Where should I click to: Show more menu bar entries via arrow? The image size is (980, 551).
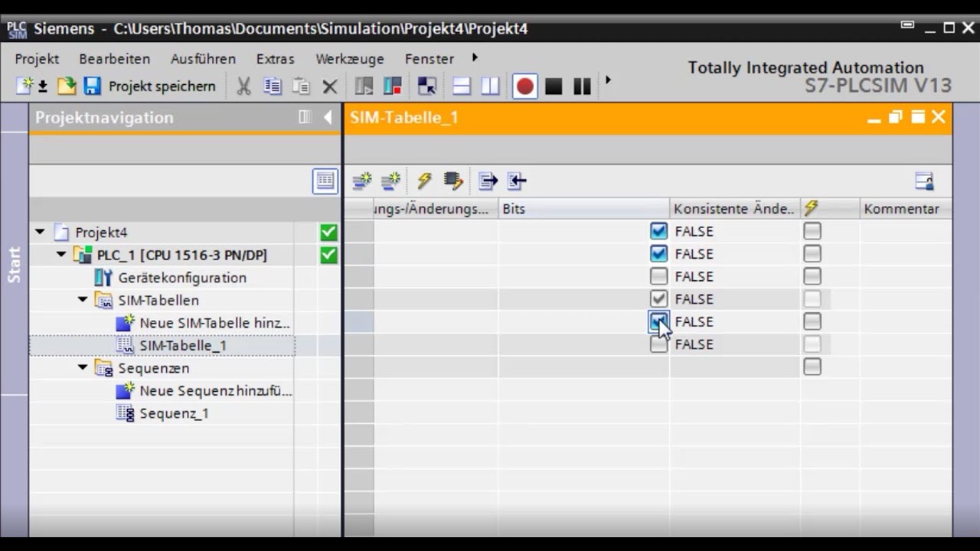(475, 57)
